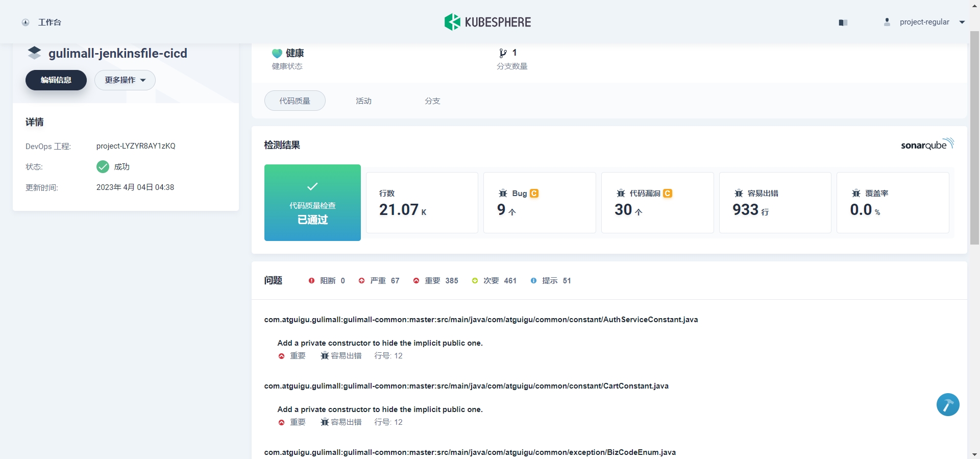The width and height of the screenshot is (980, 459).
Task: Open the 工作台 workbench icon
Action: pyautogui.click(x=26, y=22)
